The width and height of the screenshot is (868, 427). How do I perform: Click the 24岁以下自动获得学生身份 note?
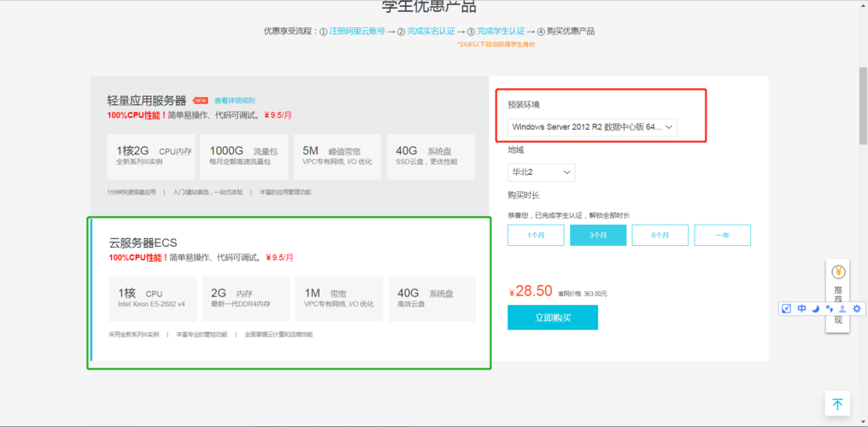tap(496, 44)
